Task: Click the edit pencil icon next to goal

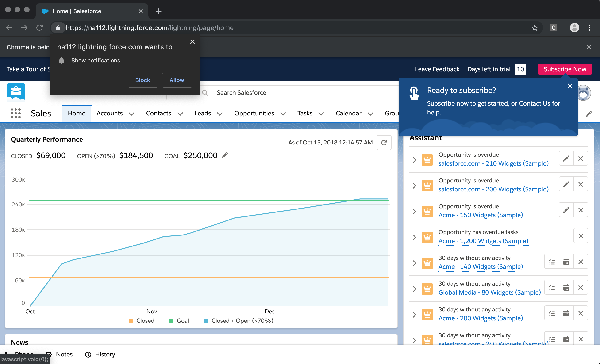Action: coord(225,155)
